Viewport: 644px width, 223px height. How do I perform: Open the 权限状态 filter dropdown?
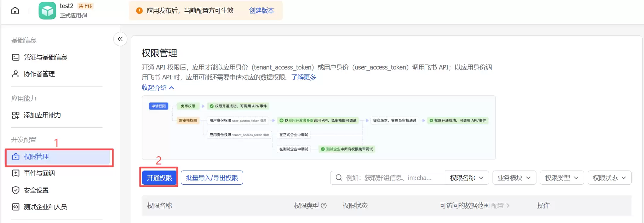click(x=609, y=178)
